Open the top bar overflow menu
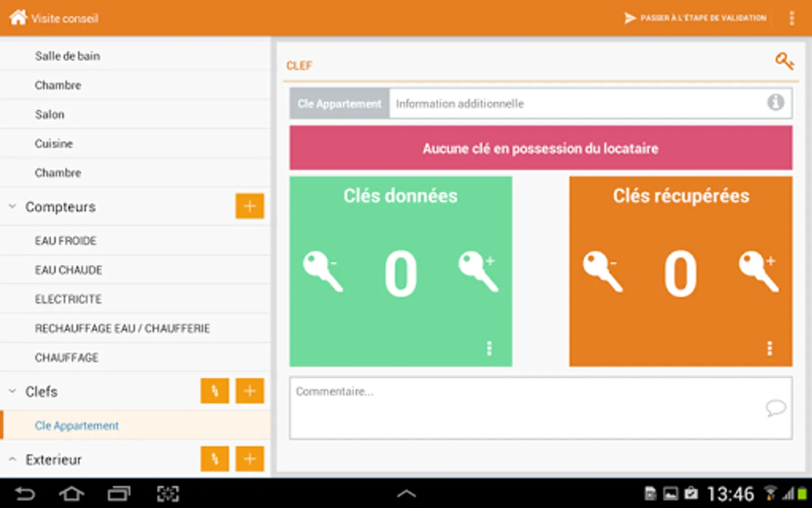This screenshot has width=812, height=508. point(792,17)
